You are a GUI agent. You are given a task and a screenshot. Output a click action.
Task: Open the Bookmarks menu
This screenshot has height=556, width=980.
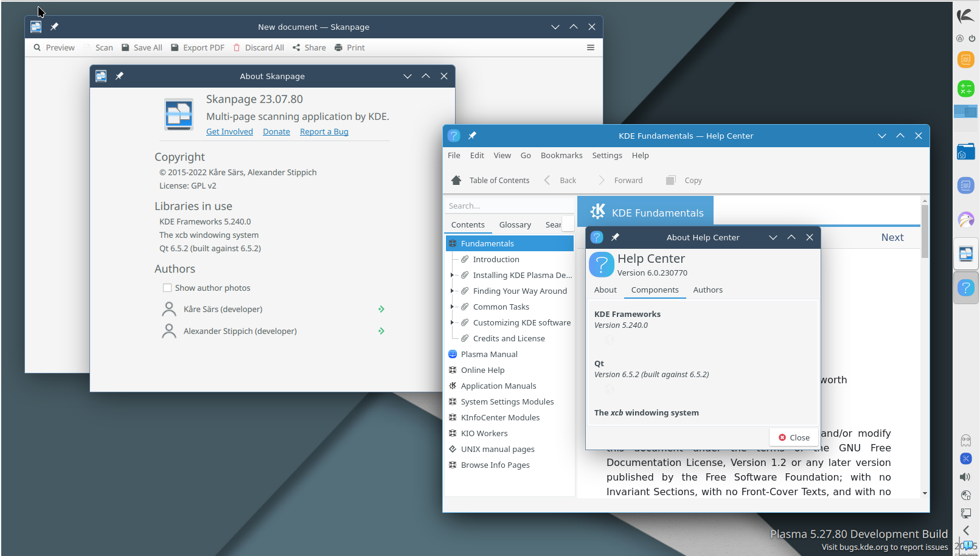[x=561, y=155]
